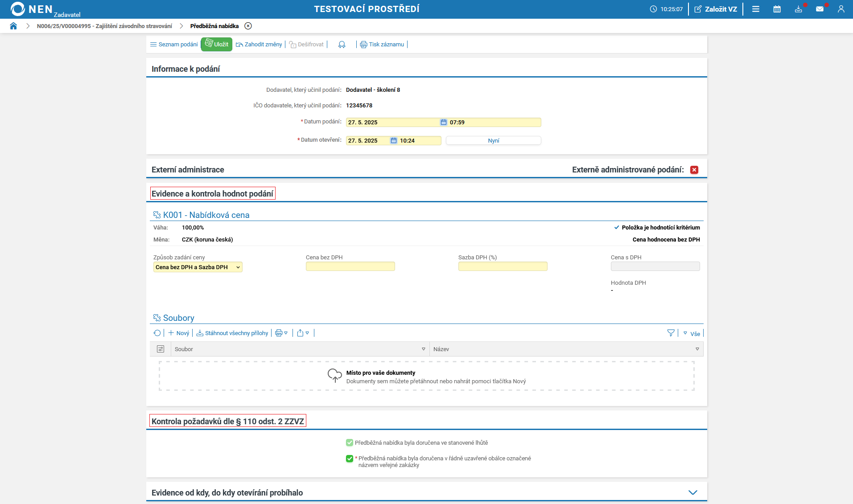Open the Soubor column filter dropdown

[423, 349]
